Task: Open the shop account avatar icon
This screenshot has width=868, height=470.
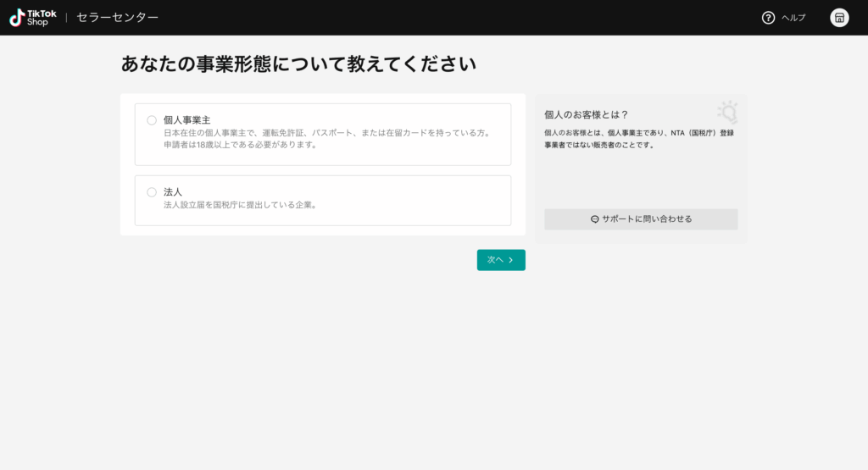Action: pos(839,18)
